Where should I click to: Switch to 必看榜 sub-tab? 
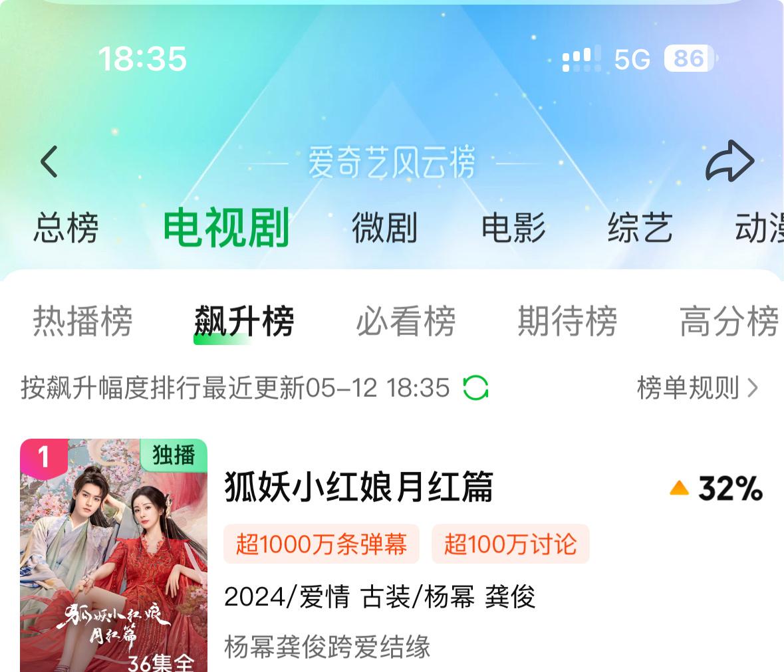pos(406,321)
